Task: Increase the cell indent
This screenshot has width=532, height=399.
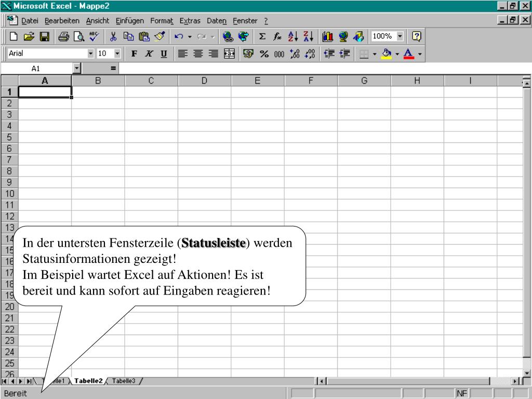Action: pos(344,54)
